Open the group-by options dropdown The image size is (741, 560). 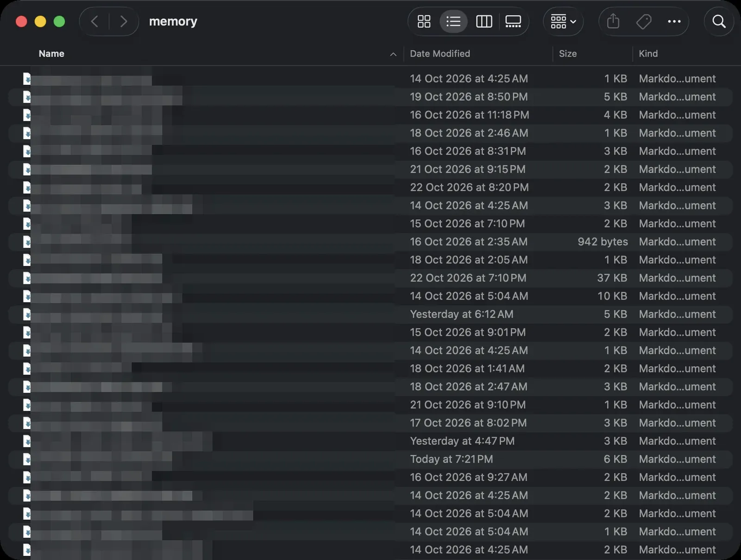pos(563,21)
